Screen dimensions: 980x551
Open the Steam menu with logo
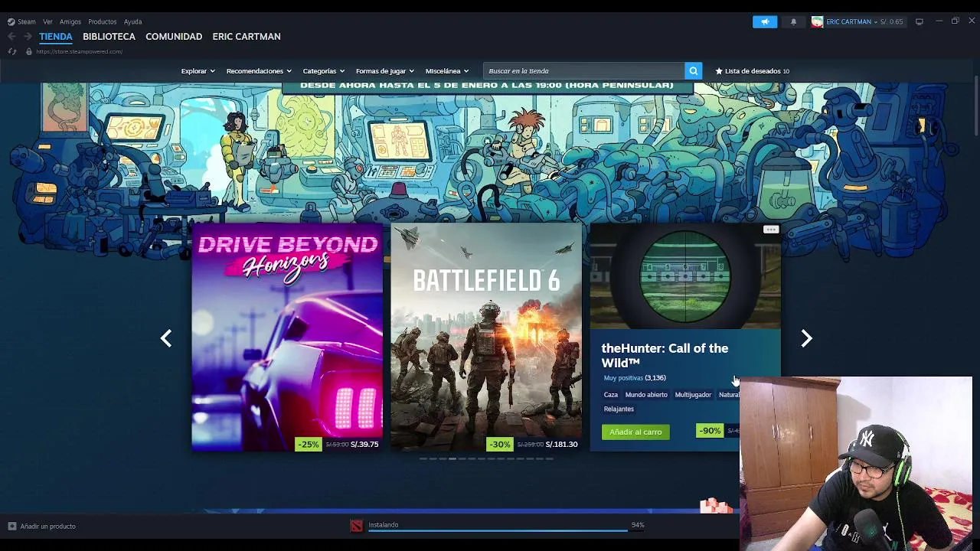[21, 21]
